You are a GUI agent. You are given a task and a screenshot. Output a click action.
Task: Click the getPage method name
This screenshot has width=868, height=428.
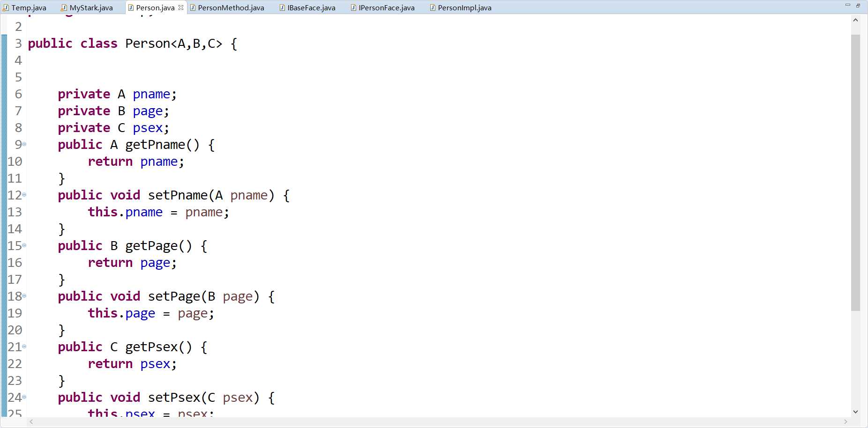[x=151, y=246]
